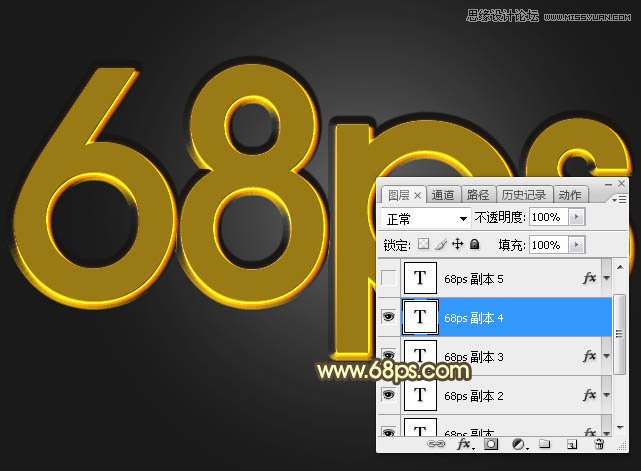The width and height of the screenshot is (641, 471).
Task: Click the layers panel scrollbar thumb
Action: (x=620, y=334)
